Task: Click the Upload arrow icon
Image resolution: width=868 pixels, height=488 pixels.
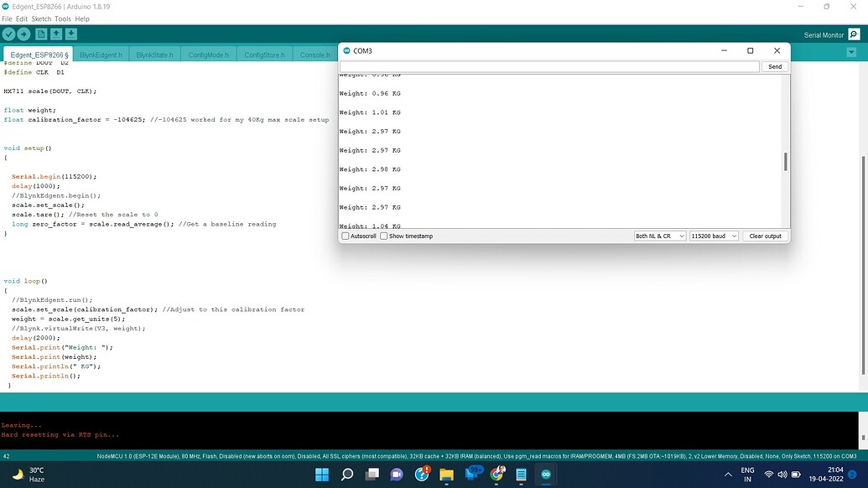Action: coord(23,34)
